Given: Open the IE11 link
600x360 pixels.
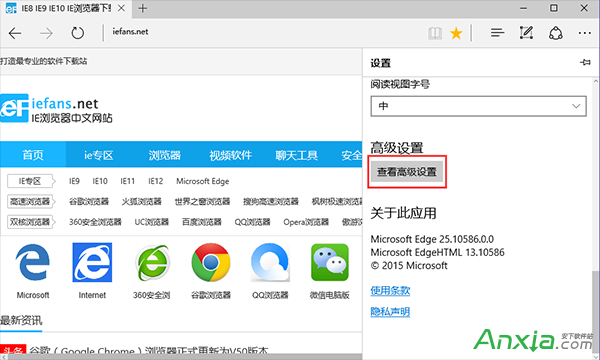Looking at the screenshot, I should click(x=127, y=181).
